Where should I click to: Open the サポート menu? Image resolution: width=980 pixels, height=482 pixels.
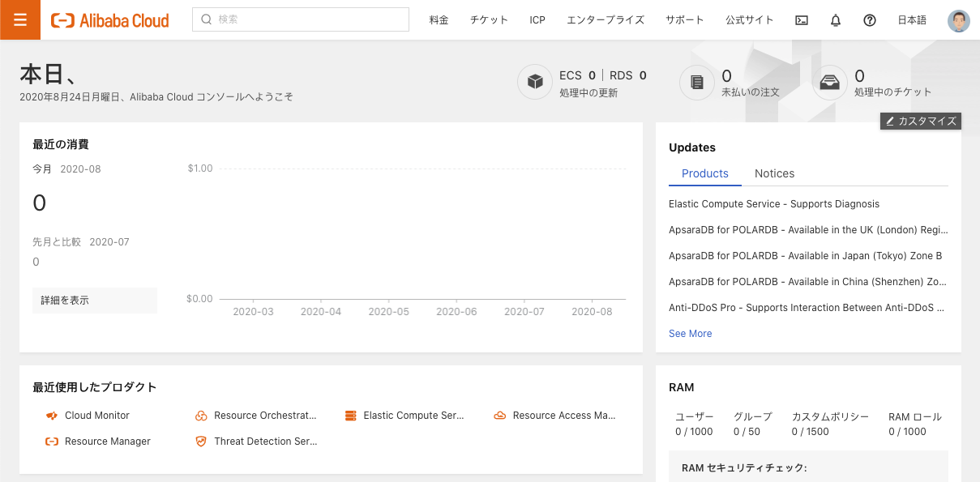(684, 19)
